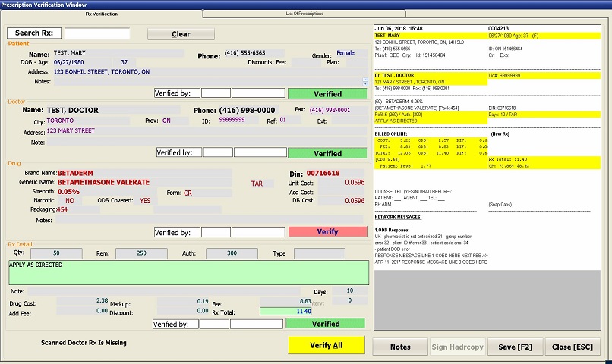The height and width of the screenshot is (364, 612).
Task: Click highlighted TEST, MARY line in hardcopy preview
Action: coord(487,36)
